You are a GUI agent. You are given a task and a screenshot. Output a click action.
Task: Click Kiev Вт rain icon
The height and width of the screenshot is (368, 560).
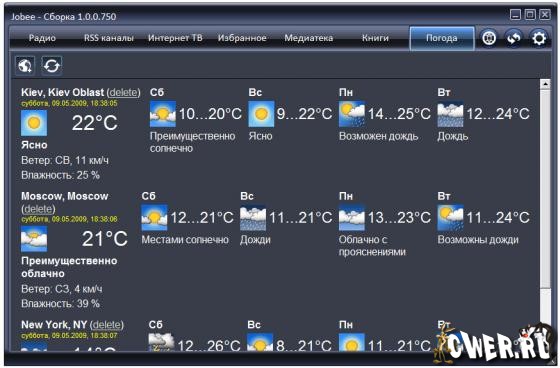450,114
